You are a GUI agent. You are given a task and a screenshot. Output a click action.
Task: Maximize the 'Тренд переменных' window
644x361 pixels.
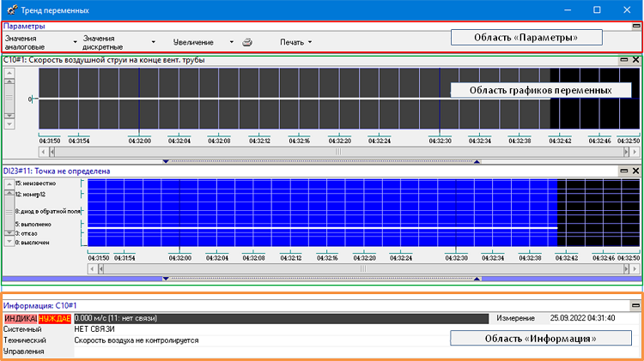coord(597,9)
